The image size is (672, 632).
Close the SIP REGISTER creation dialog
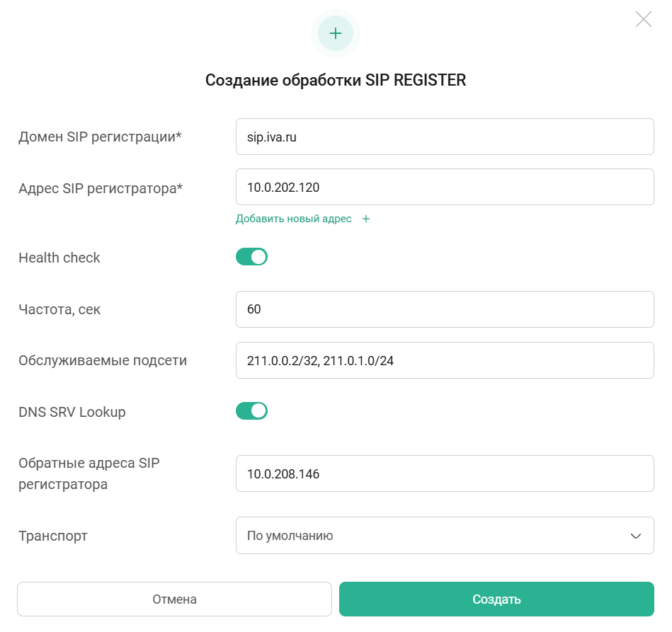click(x=643, y=19)
